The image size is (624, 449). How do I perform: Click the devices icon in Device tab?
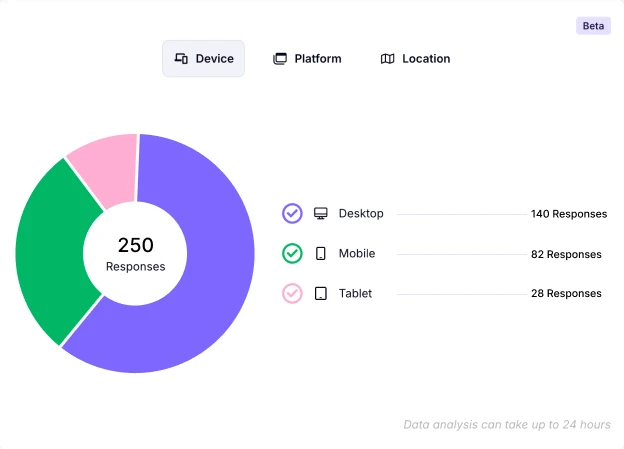[x=181, y=59]
